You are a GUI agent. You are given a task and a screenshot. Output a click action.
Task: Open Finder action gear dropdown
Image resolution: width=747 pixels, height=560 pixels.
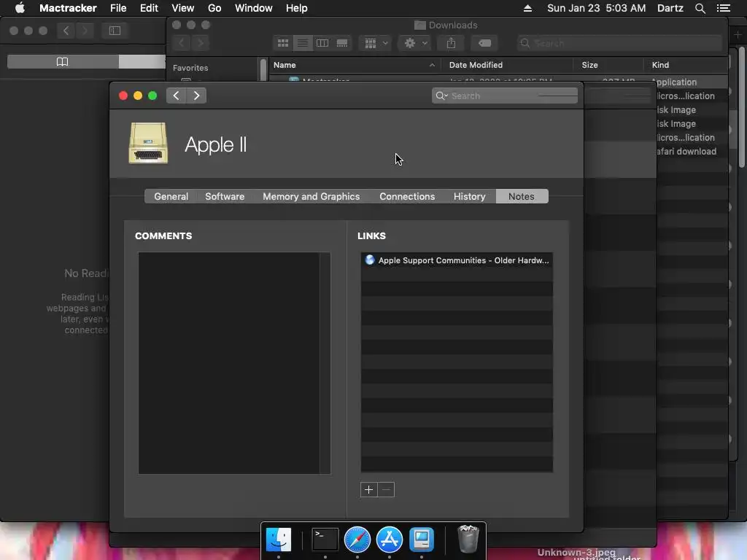click(415, 43)
